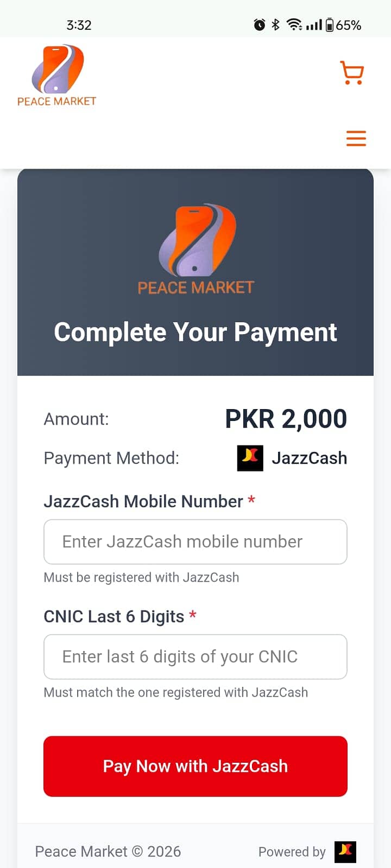Focus the JazzCash mobile number field
Viewport: 391px width, 868px height.
(x=195, y=542)
